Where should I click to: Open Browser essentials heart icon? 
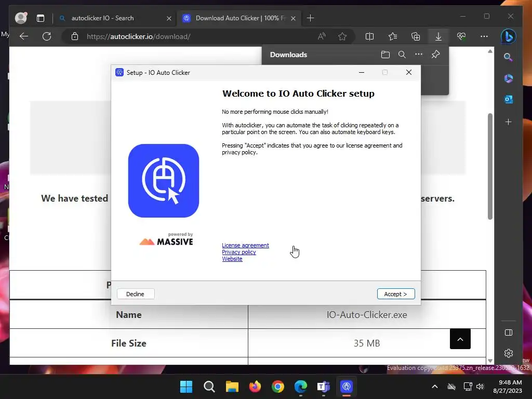coord(461,36)
